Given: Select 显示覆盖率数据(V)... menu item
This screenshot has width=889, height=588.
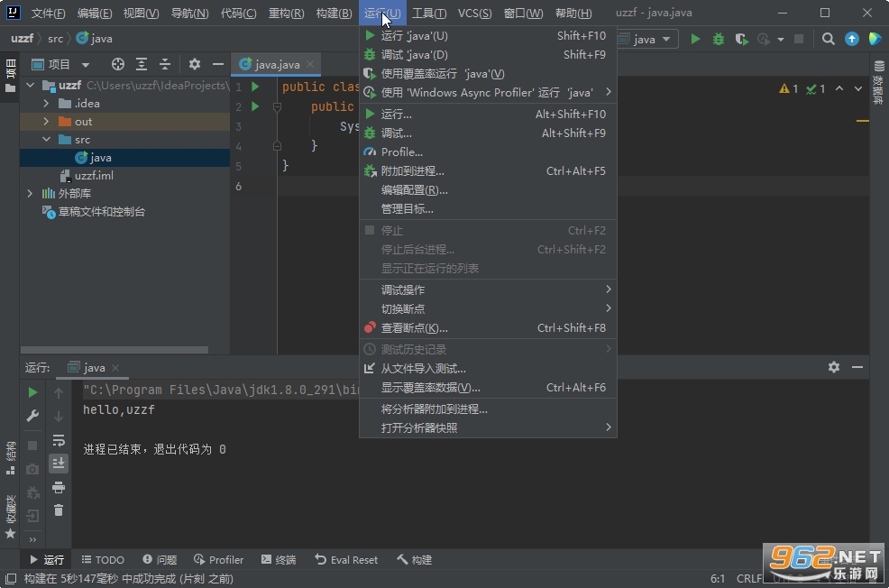Looking at the screenshot, I should 488,387.
